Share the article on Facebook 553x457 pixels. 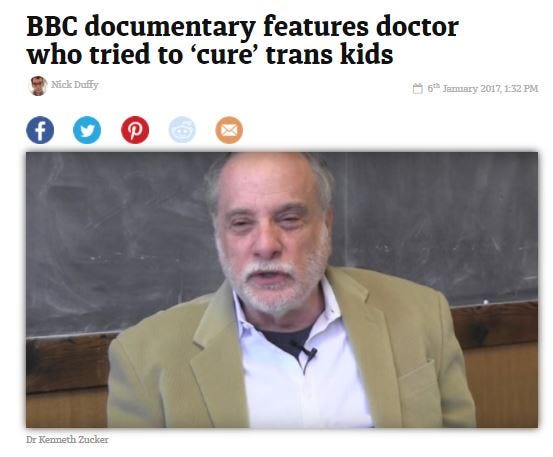pyautogui.click(x=40, y=130)
